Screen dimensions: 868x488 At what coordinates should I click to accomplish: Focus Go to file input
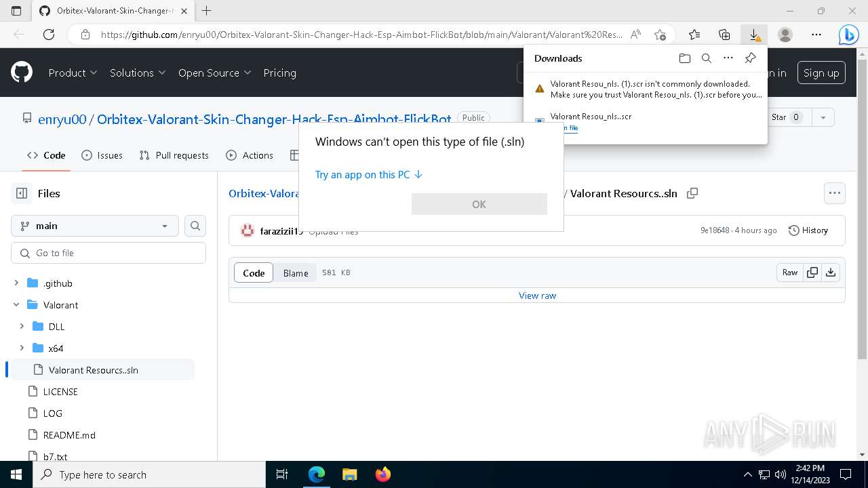click(108, 253)
